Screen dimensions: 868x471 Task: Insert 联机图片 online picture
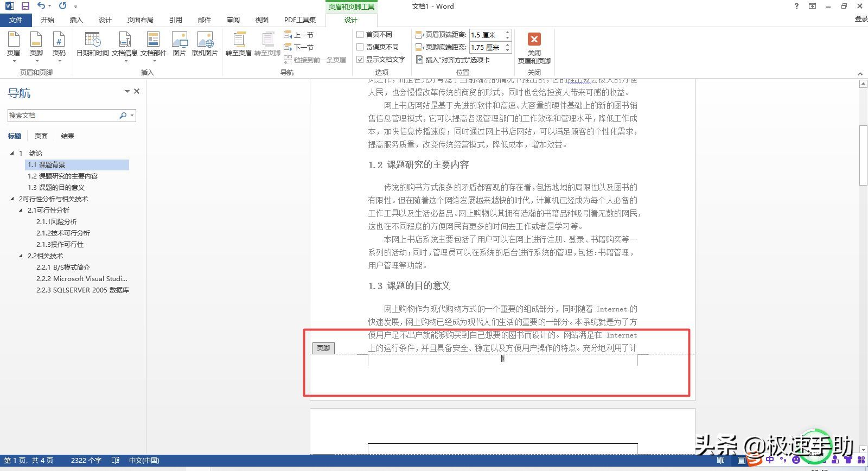point(205,44)
